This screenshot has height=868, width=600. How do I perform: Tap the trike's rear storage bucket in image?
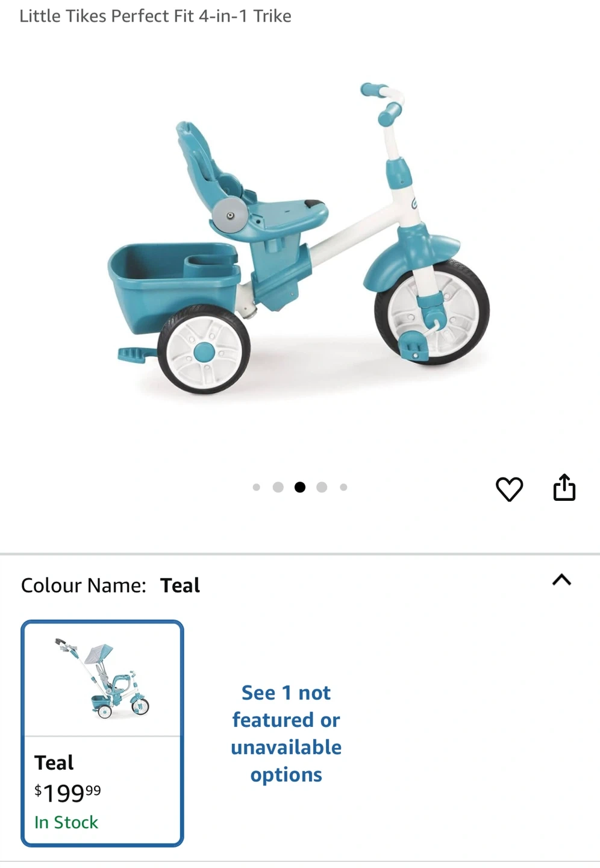pyautogui.click(x=173, y=283)
